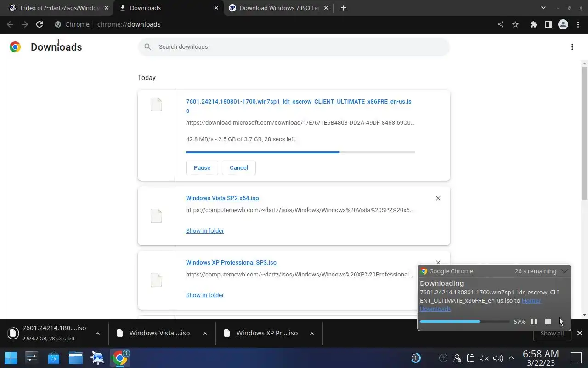The width and height of the screenshot is (588, 368).
Task: Close the bottom downloads shelf
Action: pyautogui.click(x=579, y=333)
